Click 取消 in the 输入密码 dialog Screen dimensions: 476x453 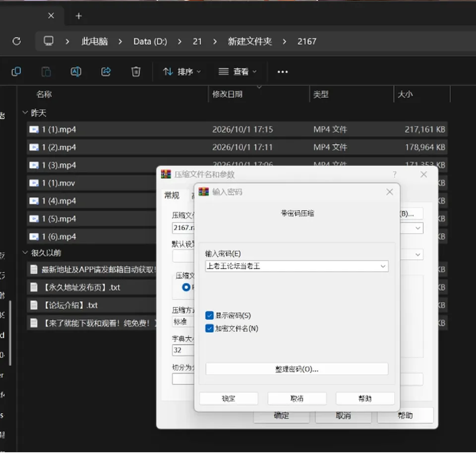[x=297, y=398]
